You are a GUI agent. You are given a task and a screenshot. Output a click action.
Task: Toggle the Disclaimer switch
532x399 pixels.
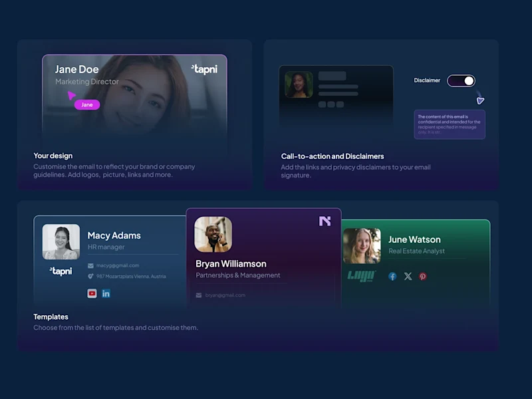(461, 80)
